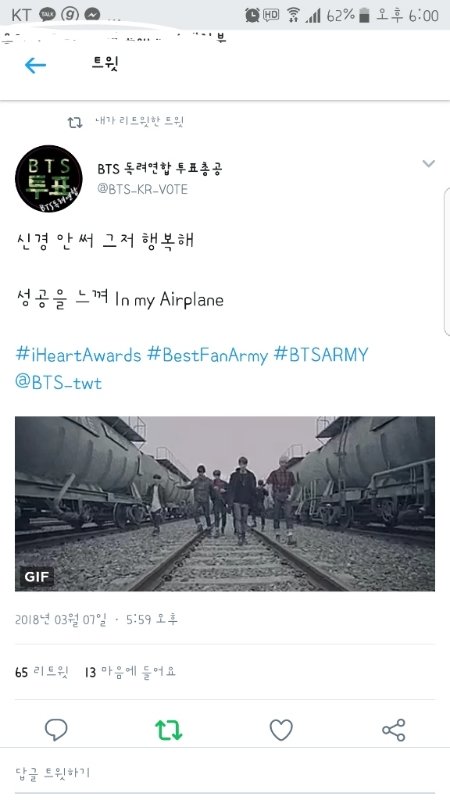Expand the tweet options chevron

tap(429, 164)
